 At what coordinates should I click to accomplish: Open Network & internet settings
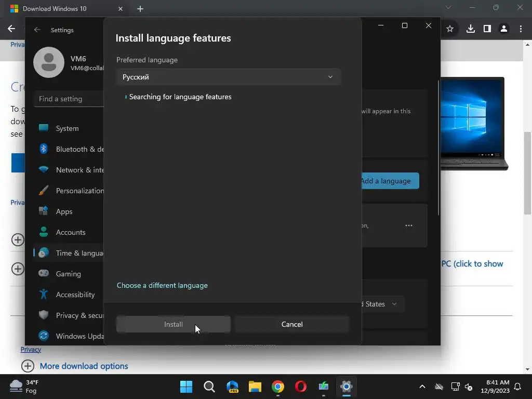tap(69, 170)
